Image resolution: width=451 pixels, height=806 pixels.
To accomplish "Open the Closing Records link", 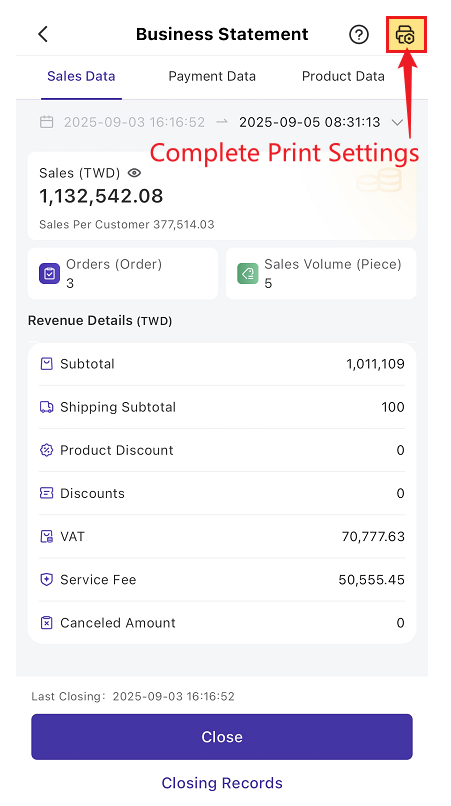I will (222, 783).
